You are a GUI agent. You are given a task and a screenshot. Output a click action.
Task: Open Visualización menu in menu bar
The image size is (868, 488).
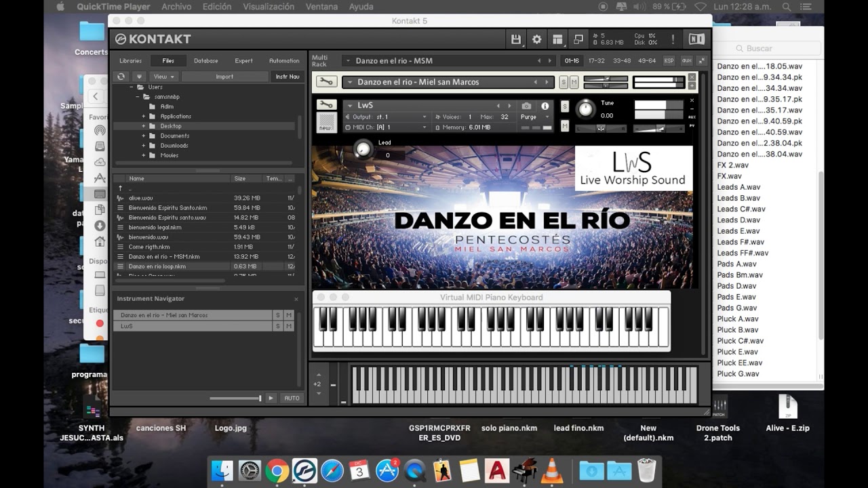point(269,7)
